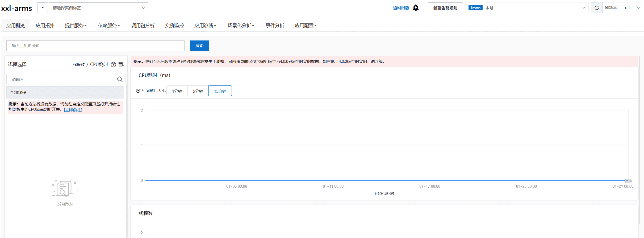The image size is (644, 238).
Task: Select the 5分钟 time window
Action: pos(198,91)
